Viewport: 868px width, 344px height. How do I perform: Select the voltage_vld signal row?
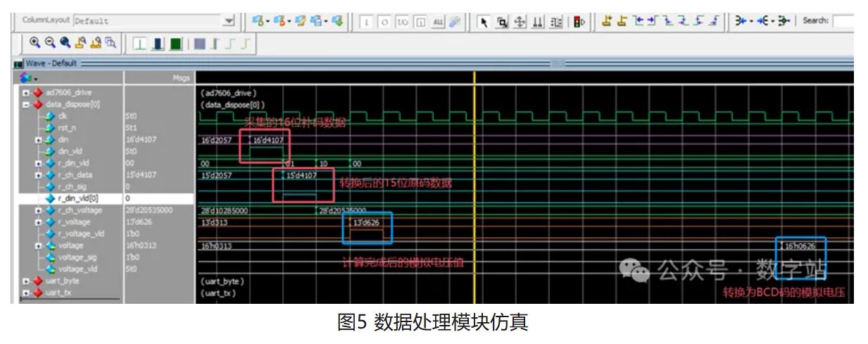pos(69,269)
